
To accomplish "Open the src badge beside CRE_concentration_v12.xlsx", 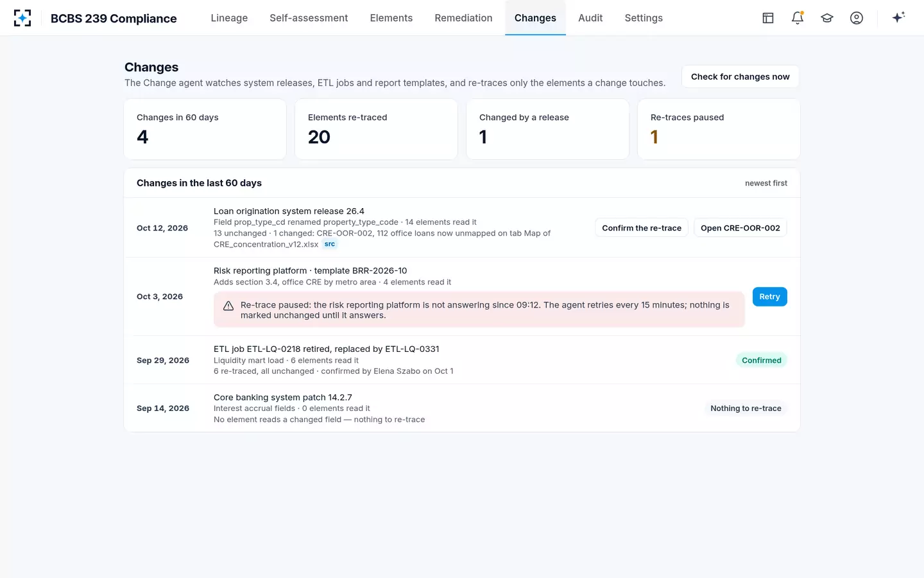I will [x=330, y=244].
